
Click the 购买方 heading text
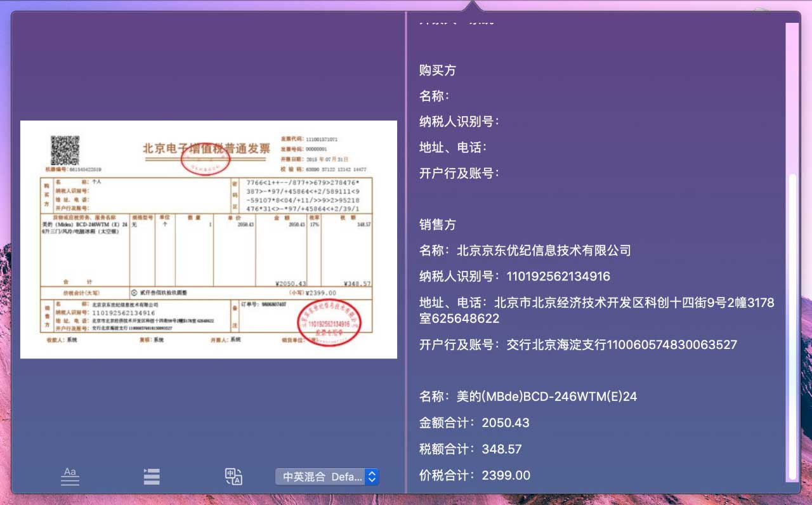pos(438,70)
